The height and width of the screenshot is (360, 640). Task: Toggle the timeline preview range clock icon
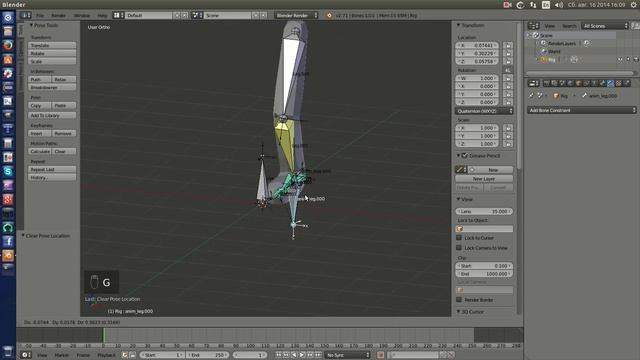tap(125, 355)
